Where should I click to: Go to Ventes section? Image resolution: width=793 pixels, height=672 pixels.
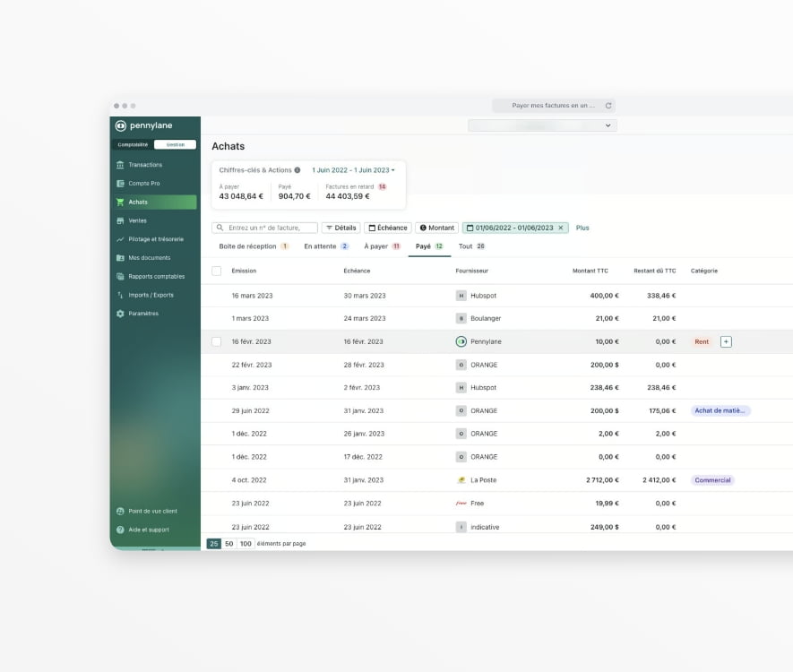[138, 221]
